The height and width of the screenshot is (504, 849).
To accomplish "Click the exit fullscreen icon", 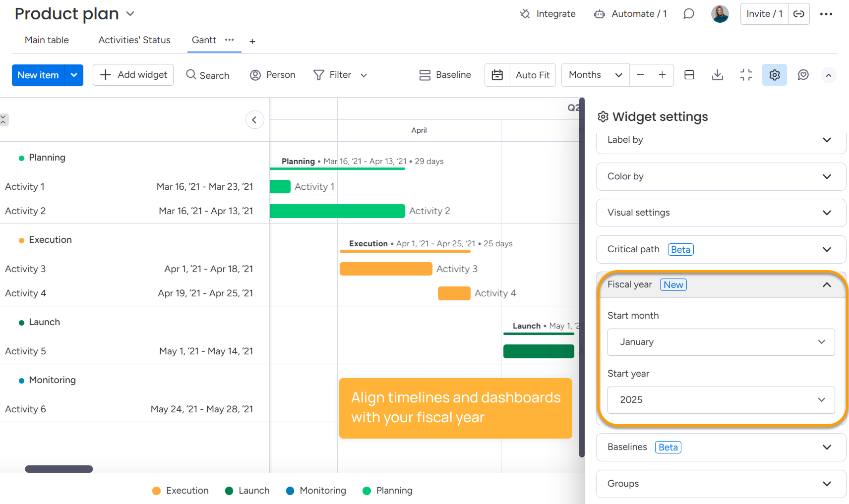I will (x=746, y=75).
